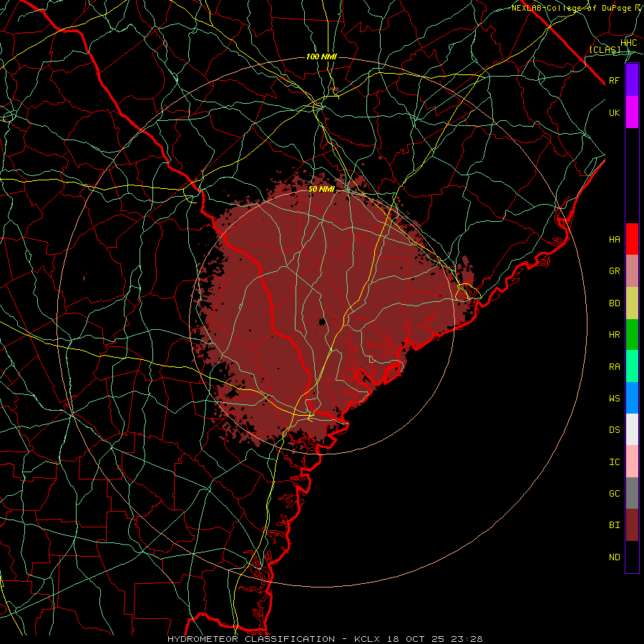Click the RF purple legend swatch
The image size is (644, 644).
(632, 80)
